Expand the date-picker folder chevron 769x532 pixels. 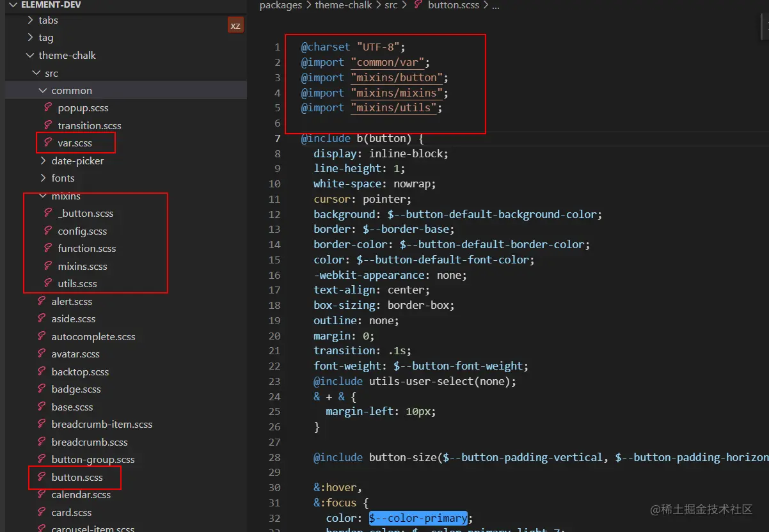43,160
